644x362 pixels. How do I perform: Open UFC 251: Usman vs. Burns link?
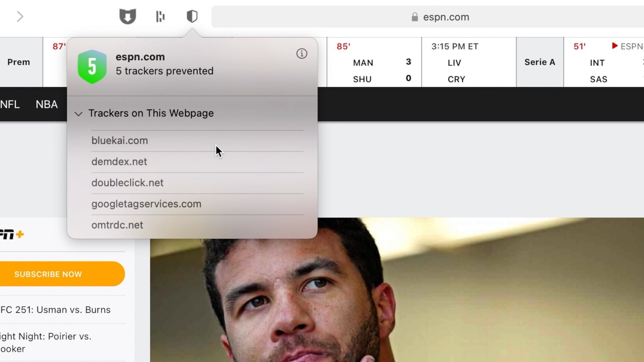55,310
